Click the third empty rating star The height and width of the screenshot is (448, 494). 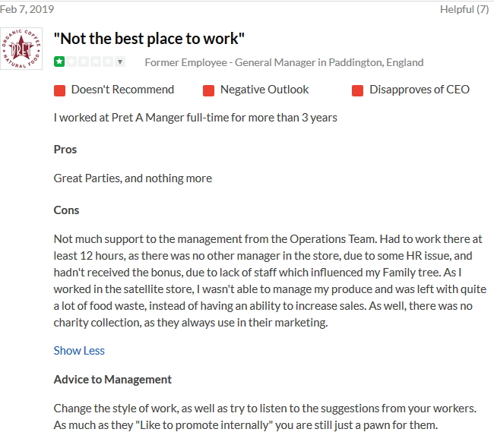84,62
